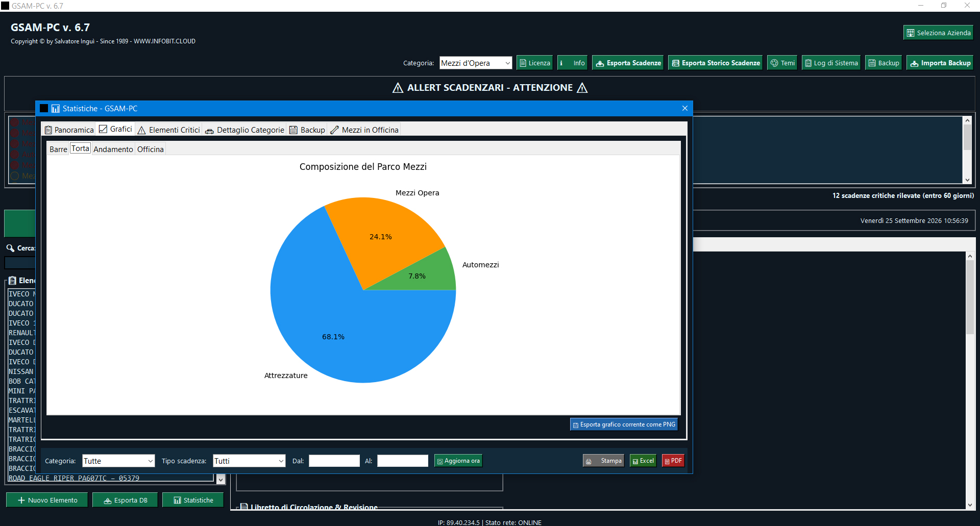Close the Statistiche dialog
Image resolution: width=980 pixels, height=526 pixels.
tap(685, 108)
